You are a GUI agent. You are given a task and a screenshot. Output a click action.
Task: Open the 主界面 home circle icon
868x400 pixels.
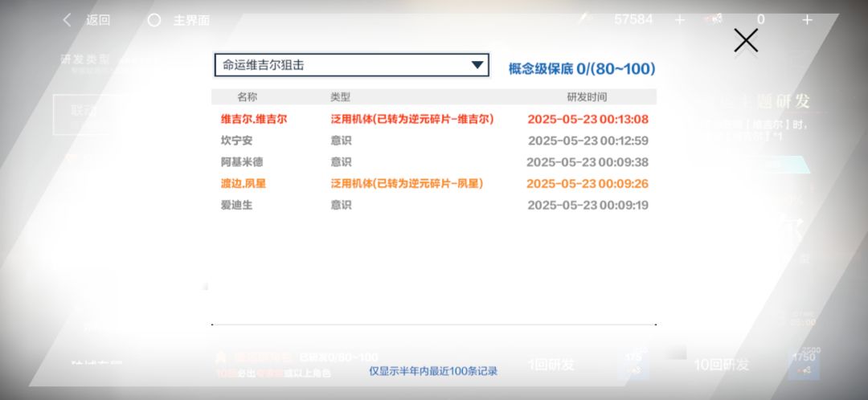click(x=154, y=20)
